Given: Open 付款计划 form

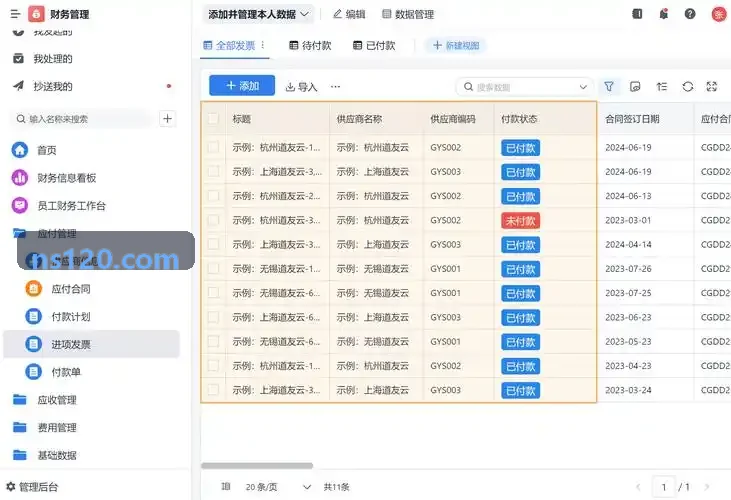Looking at the screenshot, I should pos(71,317).
